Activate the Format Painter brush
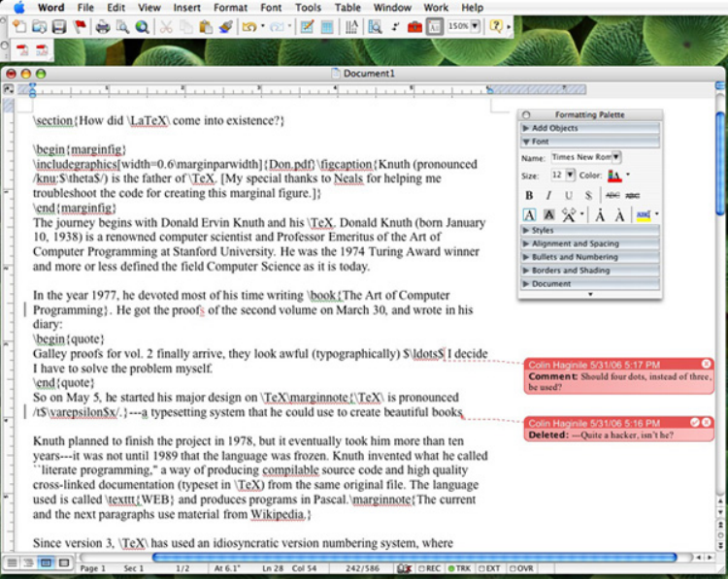This screenshot has width=728, height=579. pyautogui.click(x=225, y=26)
